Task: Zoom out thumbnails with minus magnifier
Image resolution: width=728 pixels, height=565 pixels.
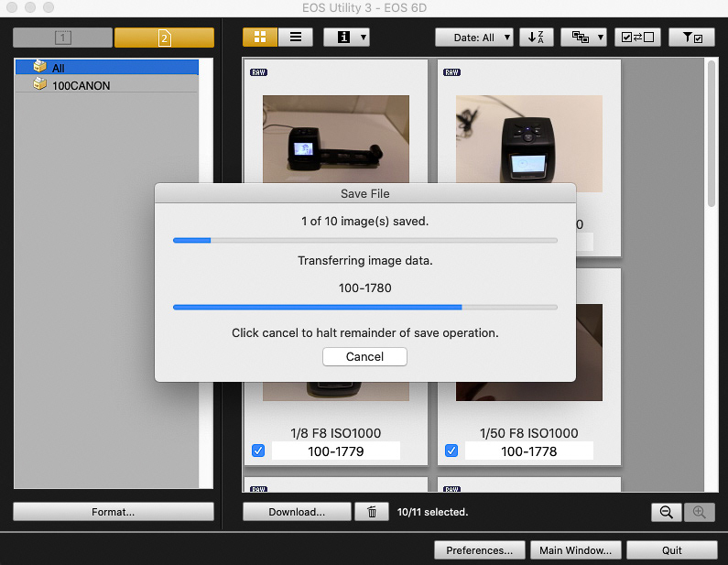Action: 667,512
